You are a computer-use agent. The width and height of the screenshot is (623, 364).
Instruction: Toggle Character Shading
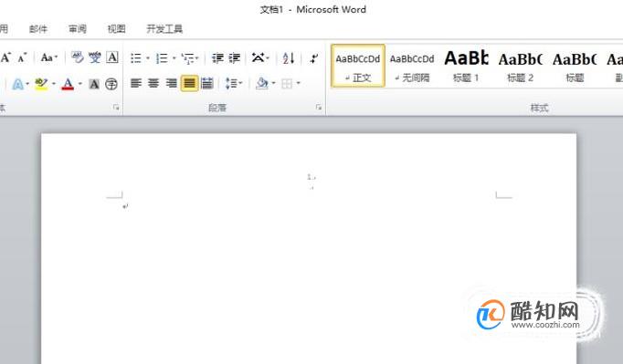pyautogui.click(x=94, y=84)
